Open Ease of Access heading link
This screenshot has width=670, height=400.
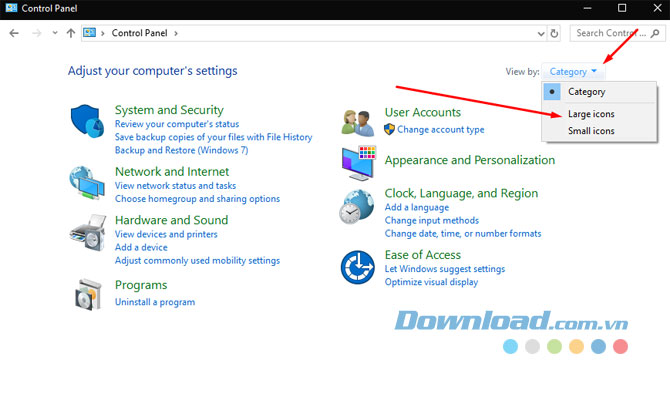[423, 255]
